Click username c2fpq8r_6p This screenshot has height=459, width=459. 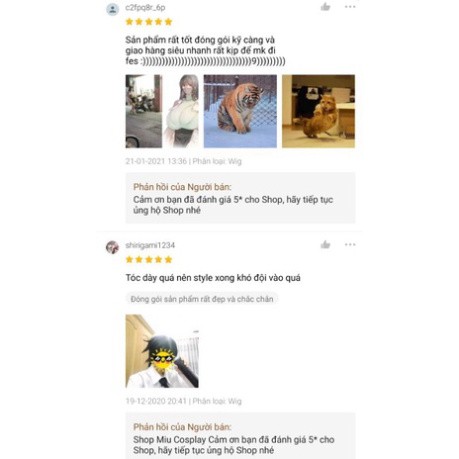[145, 7]
